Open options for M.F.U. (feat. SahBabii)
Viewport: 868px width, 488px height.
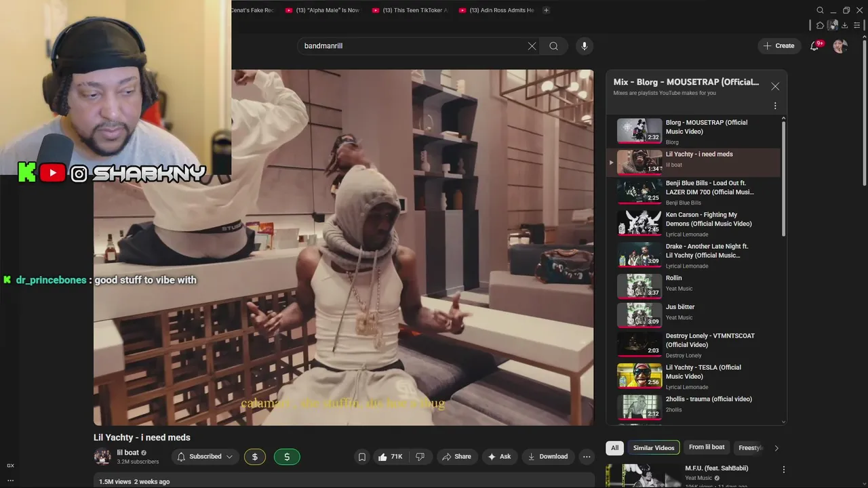[x=784, y=469]
